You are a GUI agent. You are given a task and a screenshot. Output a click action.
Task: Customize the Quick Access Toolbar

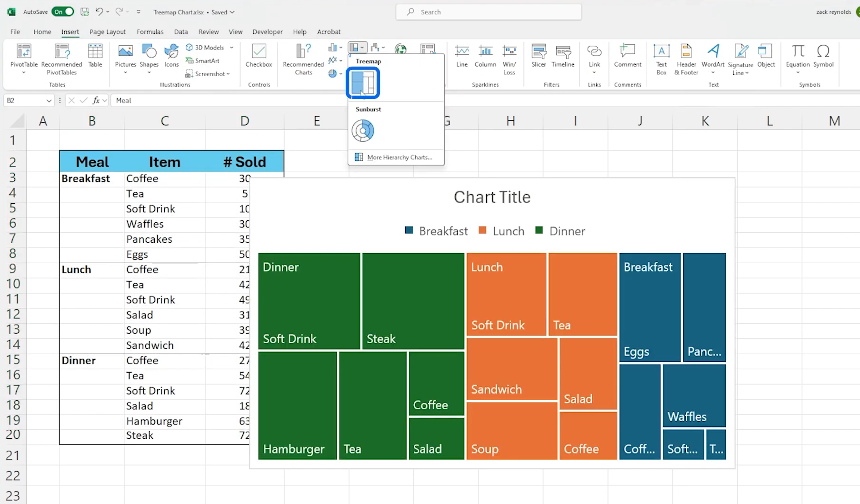point(139,12)
